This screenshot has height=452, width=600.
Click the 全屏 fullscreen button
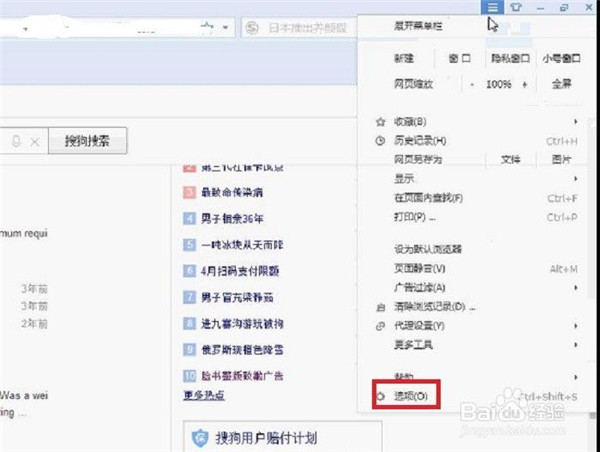[560, 86]
